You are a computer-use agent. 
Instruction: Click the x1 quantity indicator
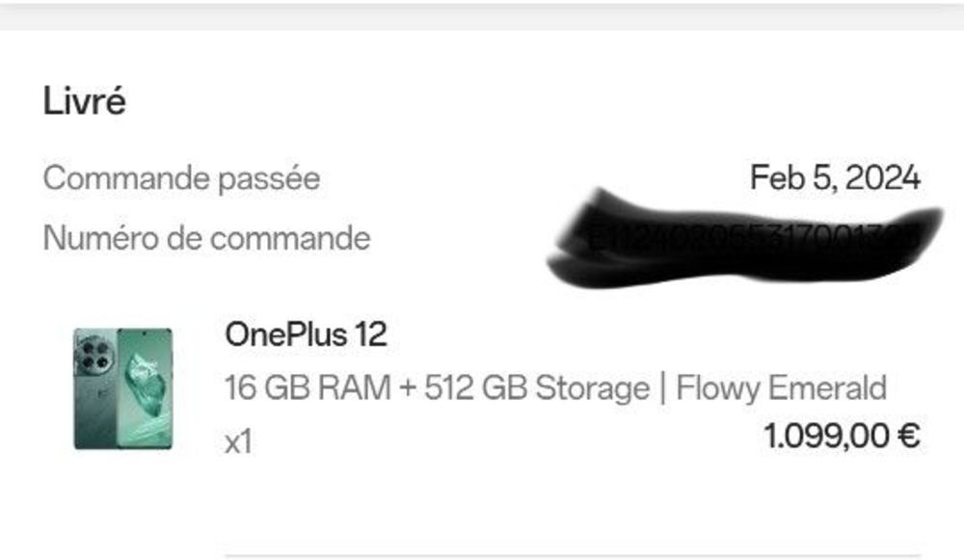click(x=238, y=441)
